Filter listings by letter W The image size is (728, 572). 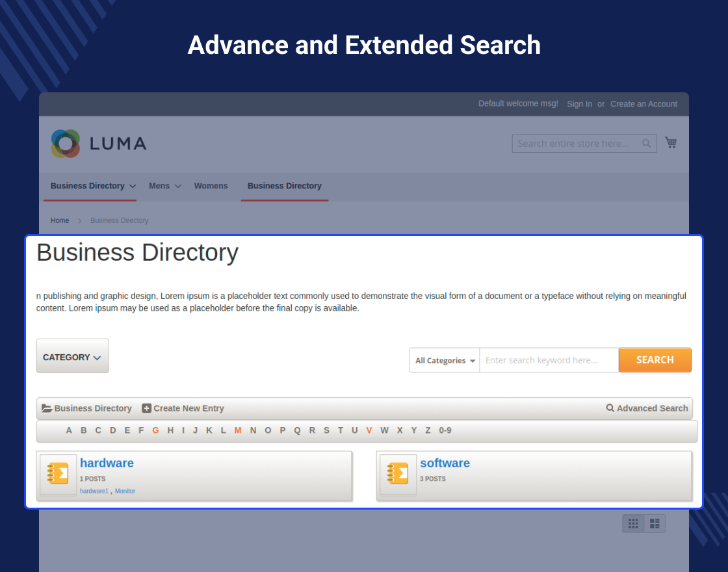(384, 430)
